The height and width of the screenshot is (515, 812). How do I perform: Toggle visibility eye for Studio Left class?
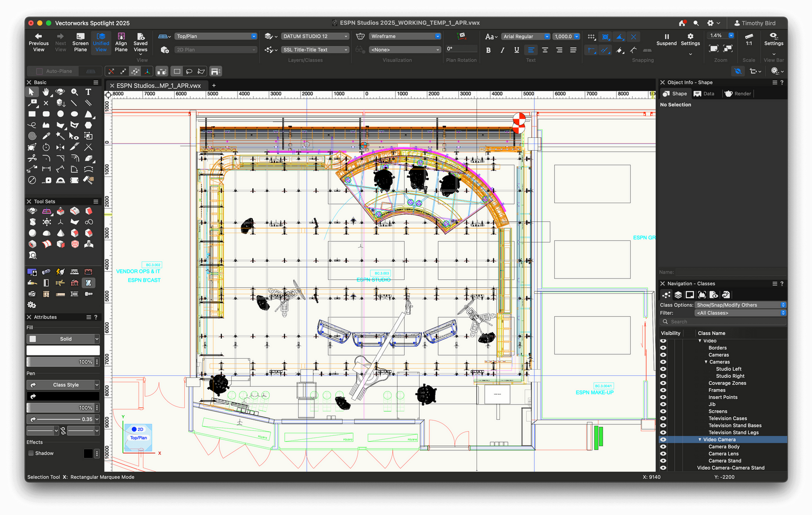tap(663, 369)
